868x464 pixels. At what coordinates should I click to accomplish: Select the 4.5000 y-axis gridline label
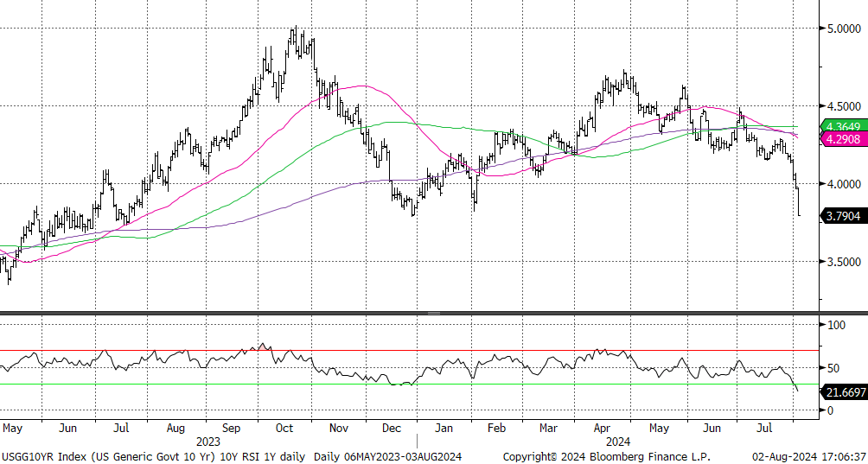pos(841,106)
